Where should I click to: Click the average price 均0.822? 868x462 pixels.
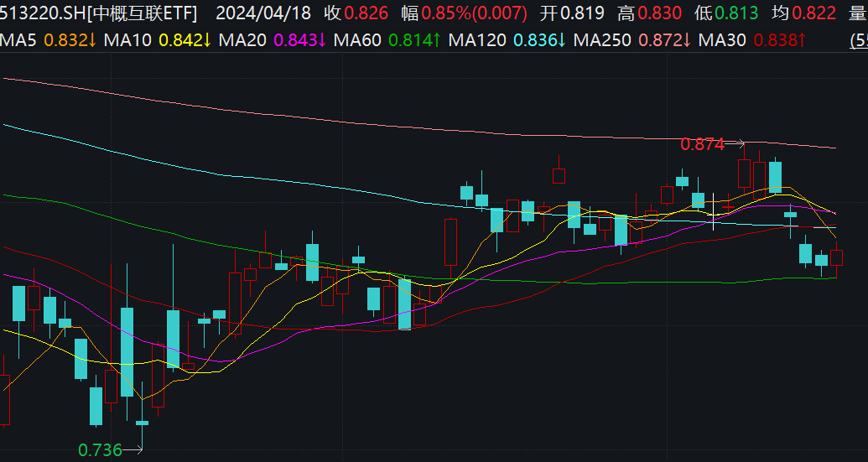coord(803,13)
